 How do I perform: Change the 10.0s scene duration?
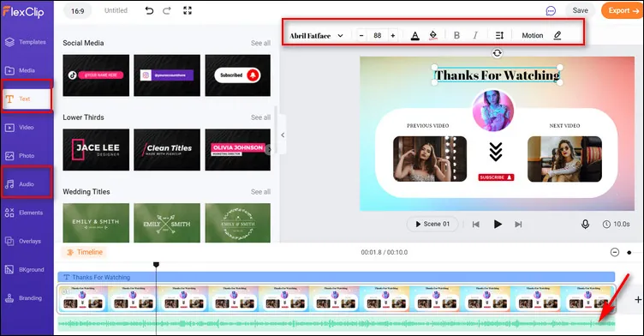tap(616, 224)
